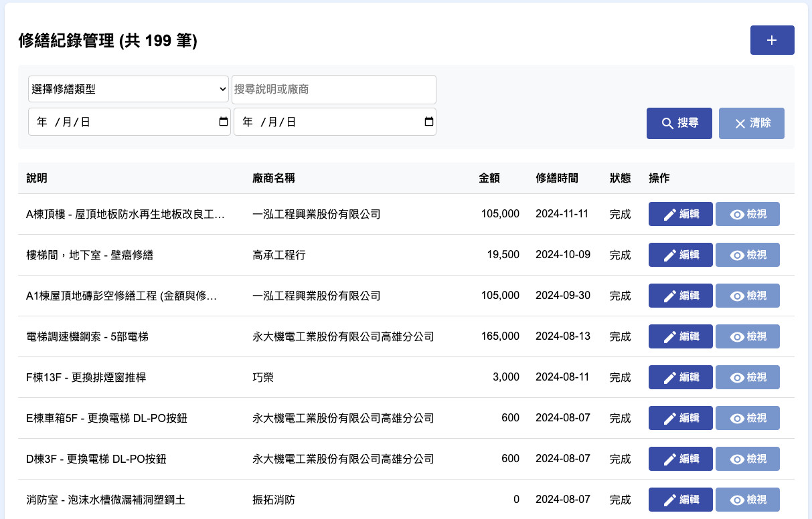The width and height of the screenshot is (812, 519).
Task: Edit the 消防室 泡沫水槽 record
Action: tap(681, 500)
